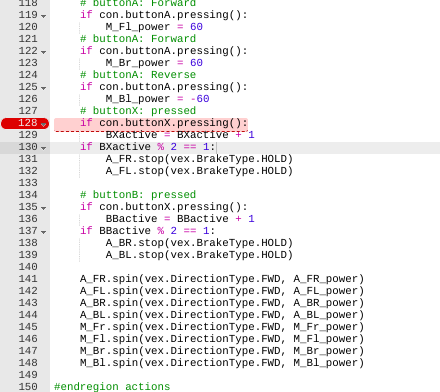Image resolution: width=440 pixels, height=392 pixels.
Task: Click 'if con.buttonA.pressing():' on line 122
Action: click(164, 51)
